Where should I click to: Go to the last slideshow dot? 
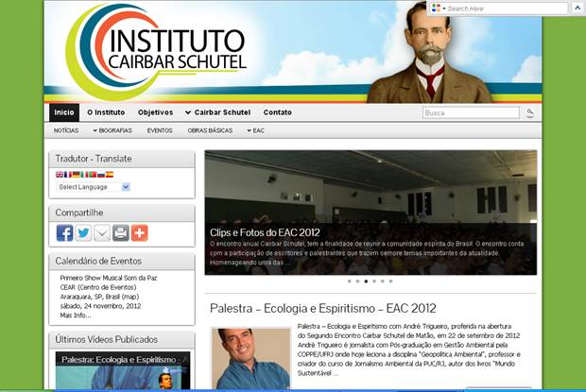[391, 281]
